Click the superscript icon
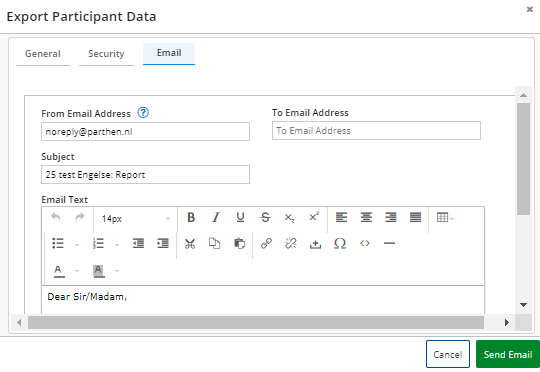The width and height of the screenshot is (540, 372). (x=314, y=218)
